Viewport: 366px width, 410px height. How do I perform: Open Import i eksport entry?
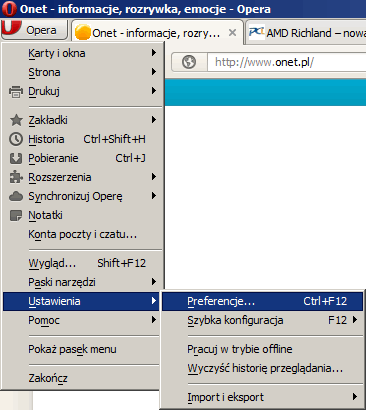(262, 397)
